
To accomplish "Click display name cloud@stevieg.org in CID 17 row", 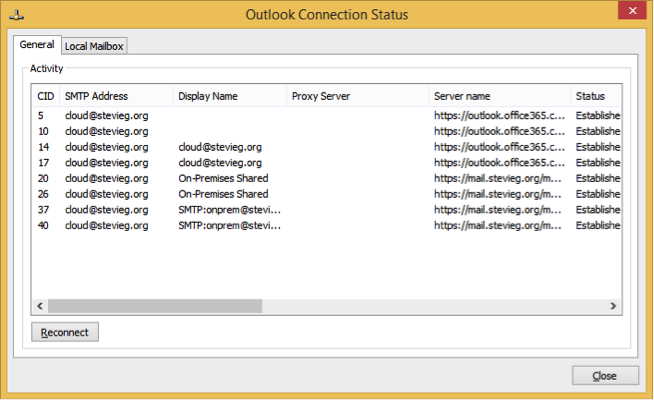I will click(x=220, y=163).
